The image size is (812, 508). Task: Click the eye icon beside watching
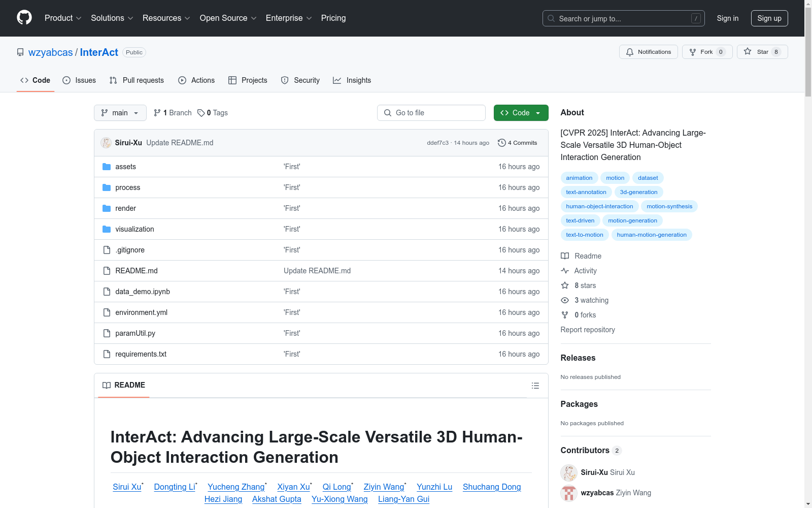tap(565, 300)
